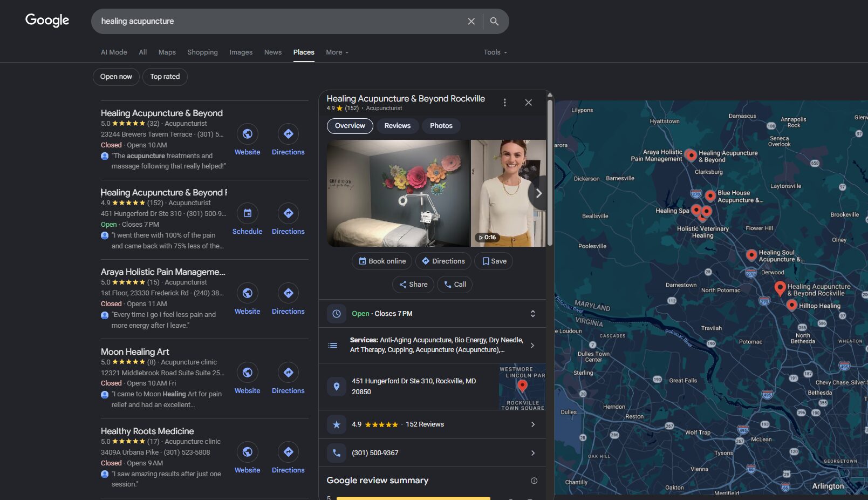Select the Places tab

click(304, 52)
